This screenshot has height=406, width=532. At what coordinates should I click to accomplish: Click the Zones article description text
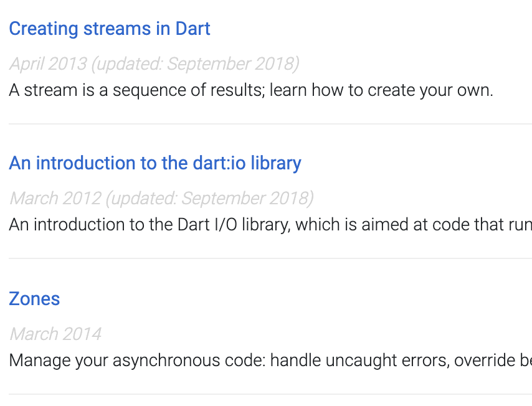coord(262,360)
